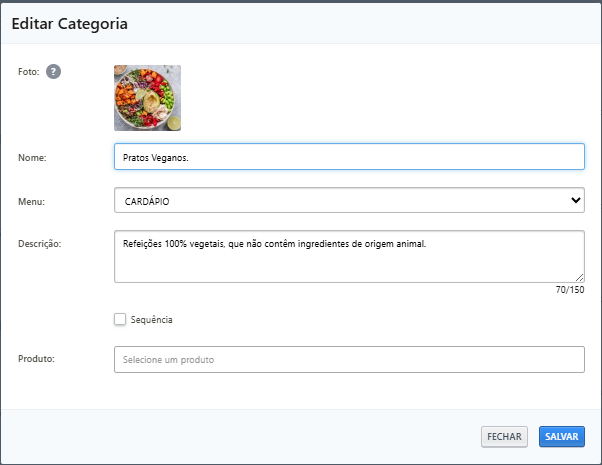This screenshot has height=465, width=602.
Task: Click the Descrição label
Action: [40, 244]
